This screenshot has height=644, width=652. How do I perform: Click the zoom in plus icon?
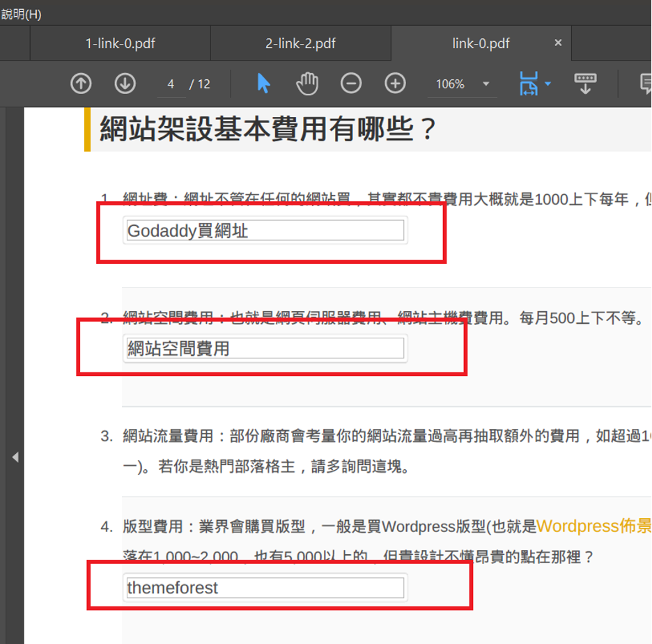(395, 84)
